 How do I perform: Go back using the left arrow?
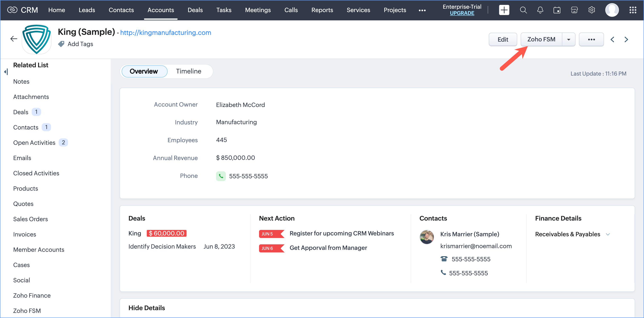[14, 39]
